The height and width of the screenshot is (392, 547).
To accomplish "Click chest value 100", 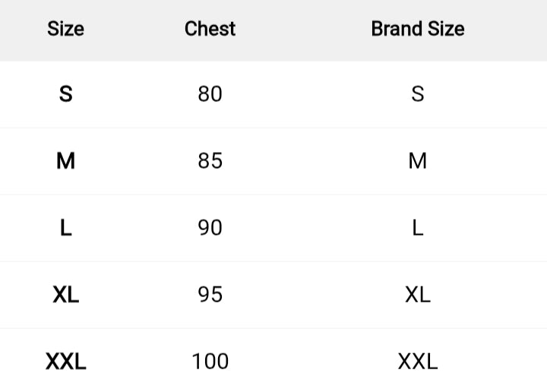I will tap(210, 362).
